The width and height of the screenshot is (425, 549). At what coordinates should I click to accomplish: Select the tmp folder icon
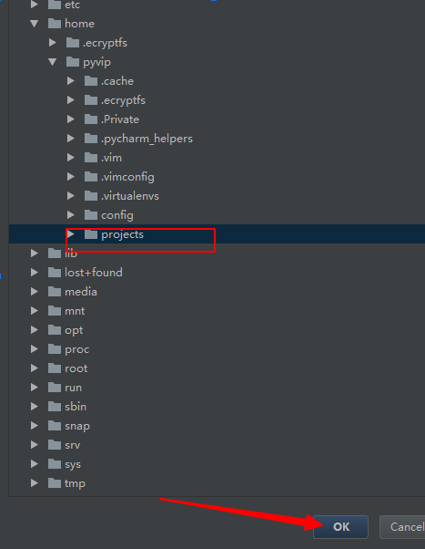point(54,483)
